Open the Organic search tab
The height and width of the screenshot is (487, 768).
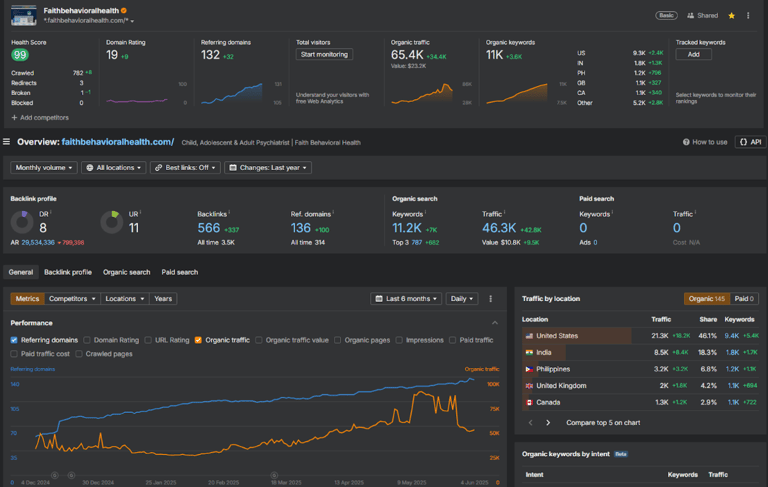126,272
